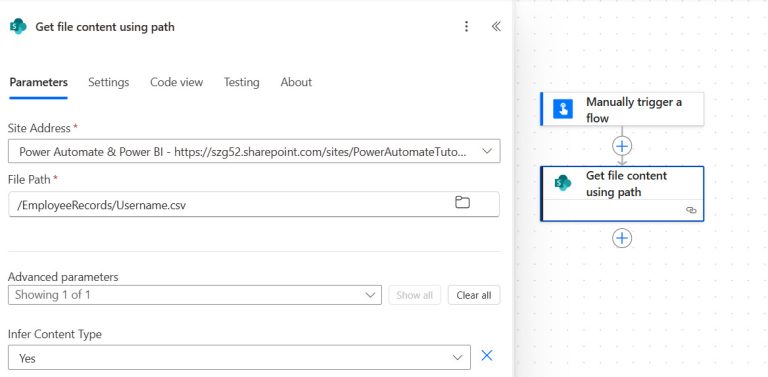The image size is (768, 377).
Task: Switch to the Testing tab
Action: pos(241,82)
